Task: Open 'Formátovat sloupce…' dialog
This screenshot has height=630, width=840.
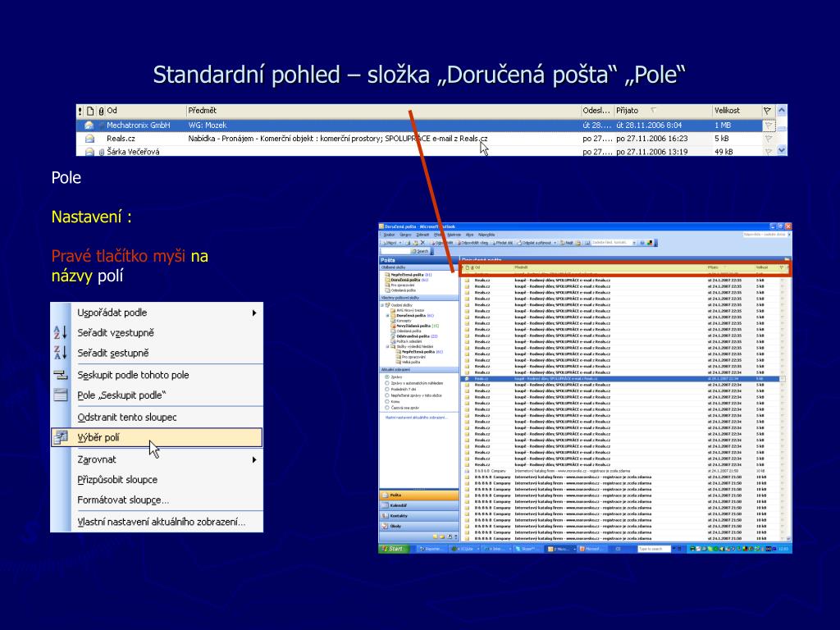Action: point(157,500)
